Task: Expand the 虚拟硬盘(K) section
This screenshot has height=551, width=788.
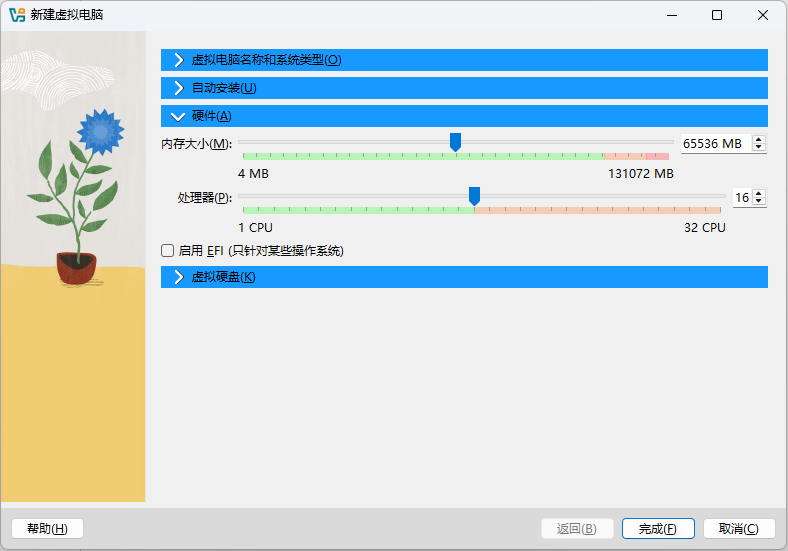Action: coord(464,277)
